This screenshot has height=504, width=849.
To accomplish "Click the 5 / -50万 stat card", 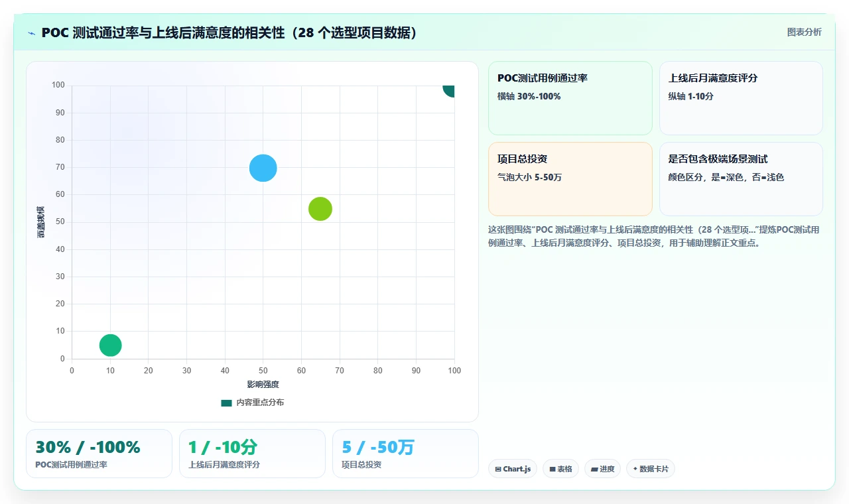I will tap(405, 454).
